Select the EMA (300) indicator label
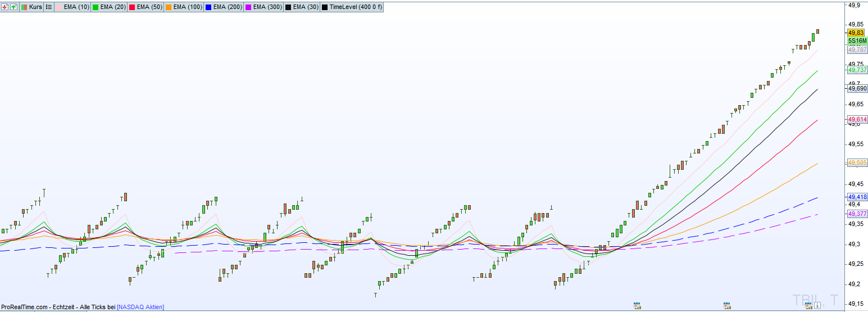Viewport: 868px width, 312px height. tap(267, 7)
